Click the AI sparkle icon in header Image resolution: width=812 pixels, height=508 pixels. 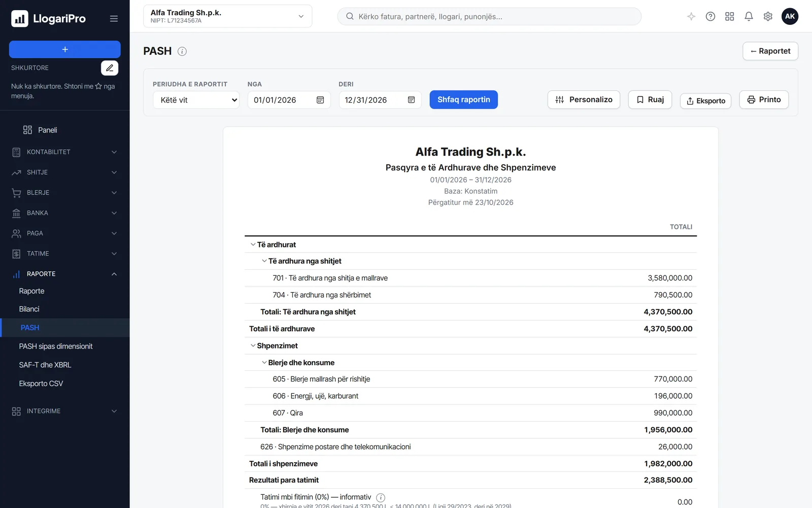coord(691,16)
